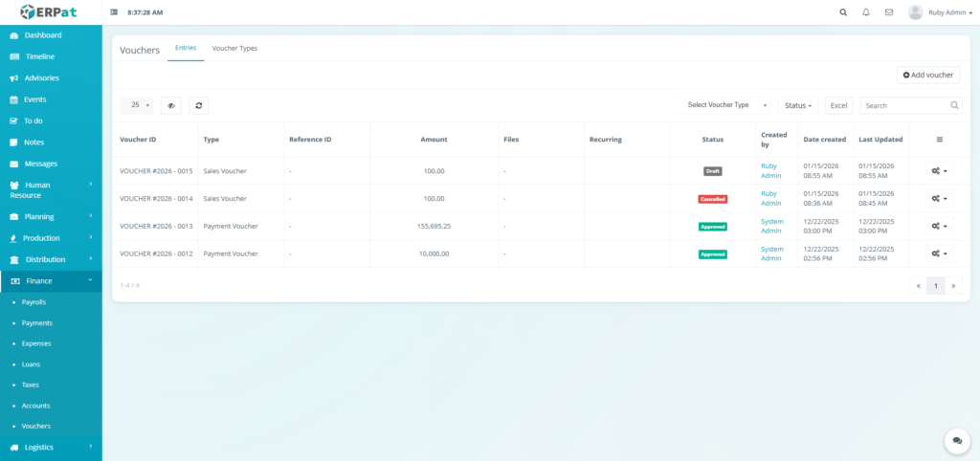
Task: Open the Status filter dropdown
Action: tap(798, 105)
